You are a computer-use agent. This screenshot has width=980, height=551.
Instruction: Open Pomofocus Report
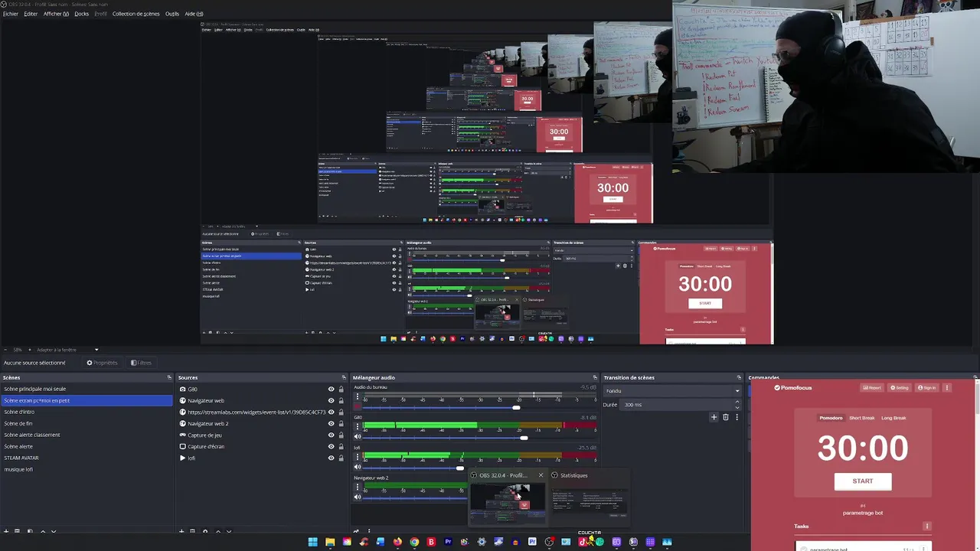[x=872, y=388]
